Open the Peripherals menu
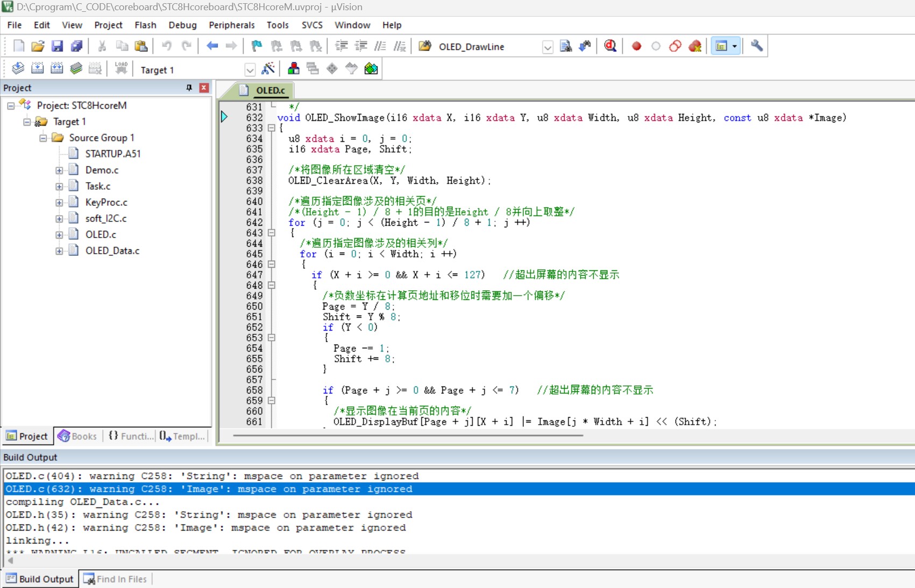 [231, 25]
